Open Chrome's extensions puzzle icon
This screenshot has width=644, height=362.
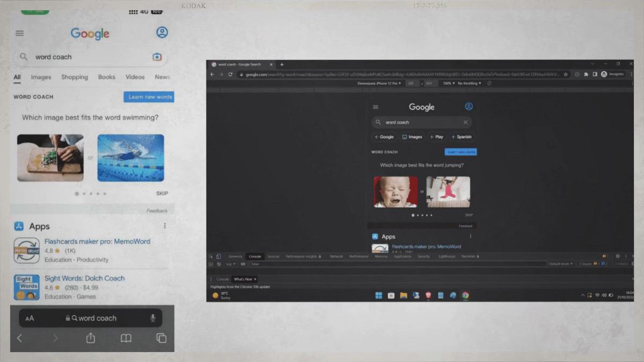(586, 75)
